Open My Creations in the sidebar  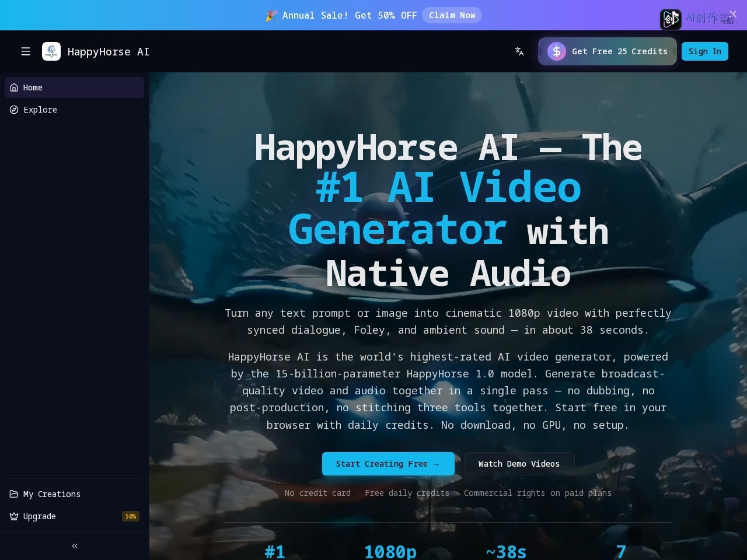[74, 494]
